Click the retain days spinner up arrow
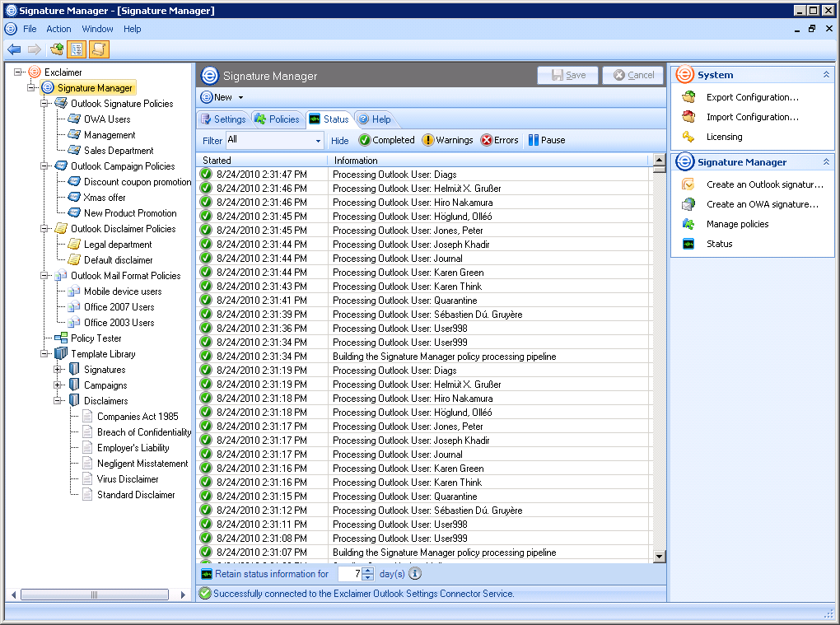The image size is (840, 625). click(x=368, y=571)
